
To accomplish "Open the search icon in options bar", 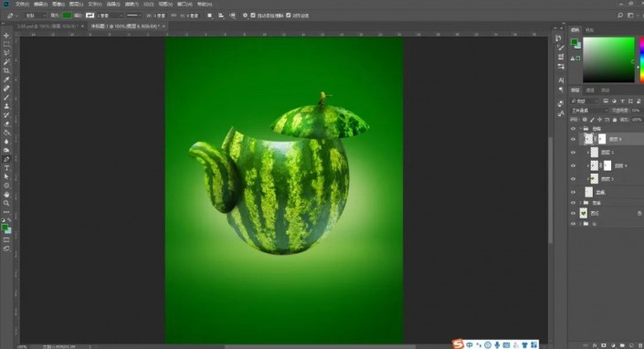I will coord(620,16).
